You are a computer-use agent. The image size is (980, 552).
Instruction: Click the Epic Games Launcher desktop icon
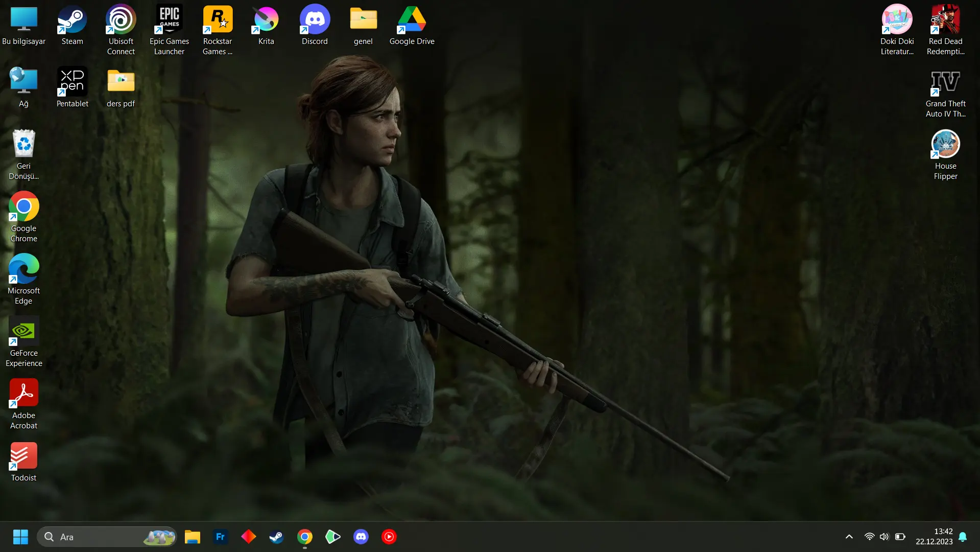coord(169,31)
